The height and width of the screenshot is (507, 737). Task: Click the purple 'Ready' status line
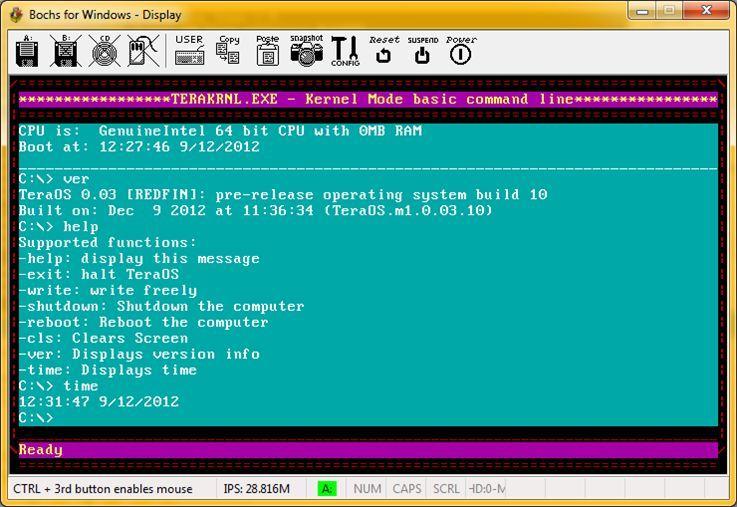click(x=368, y=450)
